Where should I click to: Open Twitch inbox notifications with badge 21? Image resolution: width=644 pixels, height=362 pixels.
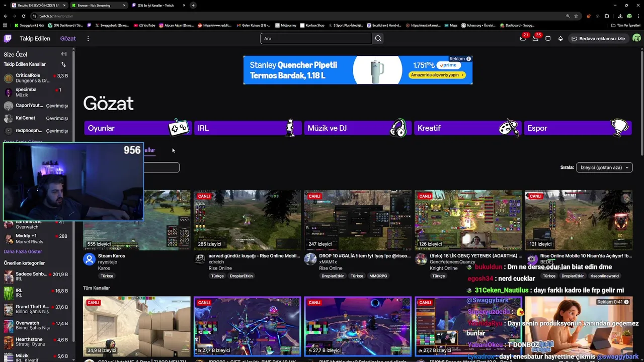coord(523,38)
